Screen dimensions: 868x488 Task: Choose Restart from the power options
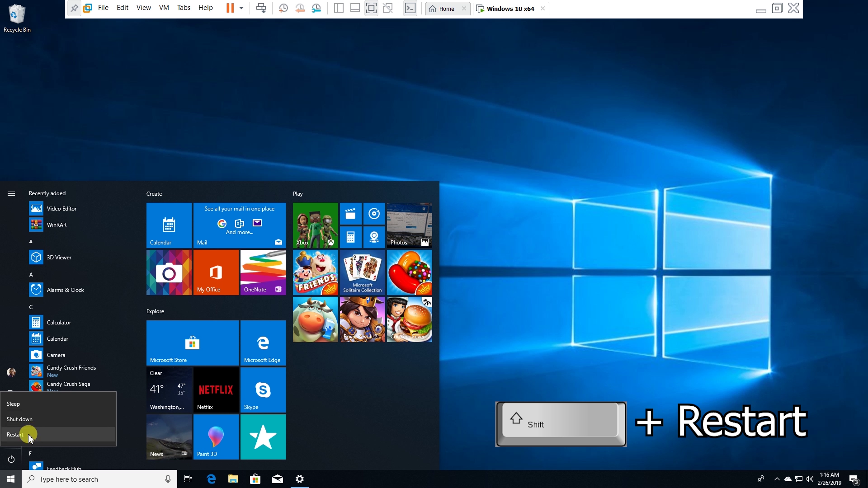coord(15,434)
